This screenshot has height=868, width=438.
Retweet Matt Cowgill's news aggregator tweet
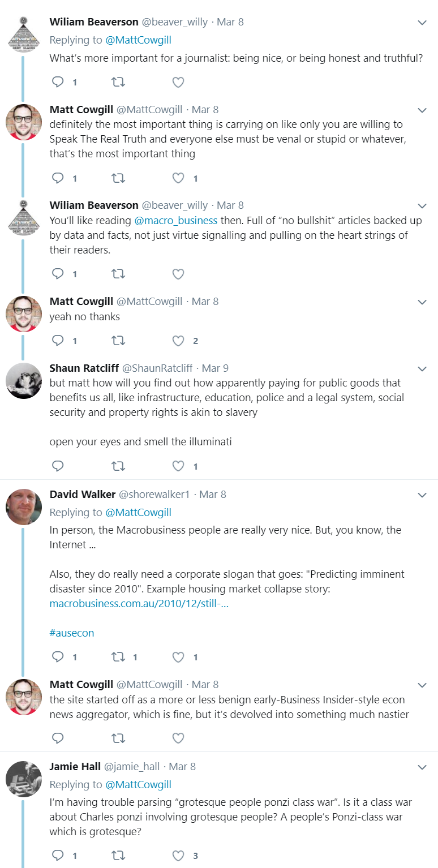point(118,738)
